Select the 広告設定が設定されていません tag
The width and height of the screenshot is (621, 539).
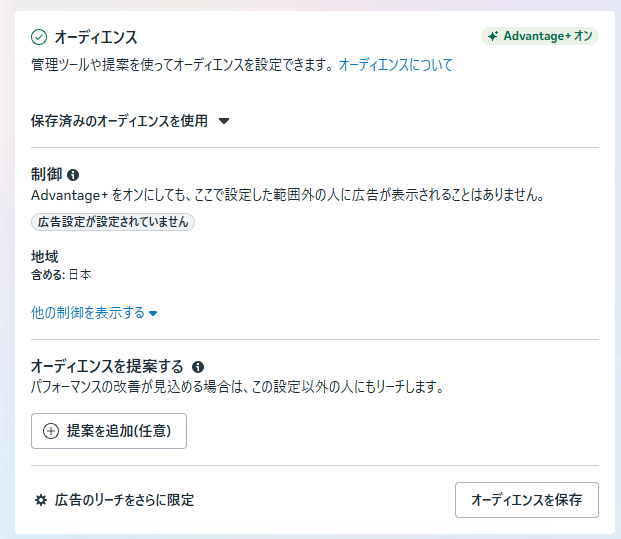[113, 222]
